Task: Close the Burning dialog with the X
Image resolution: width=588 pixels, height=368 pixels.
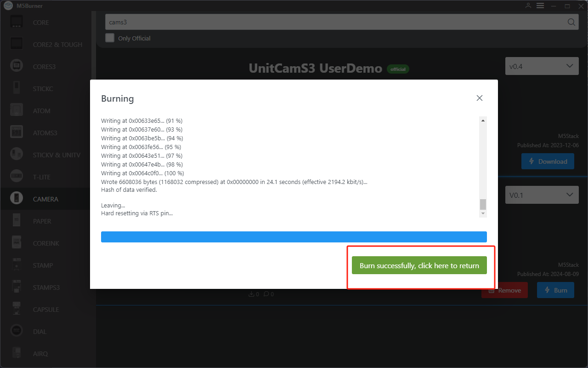Action: pos(480,98)
